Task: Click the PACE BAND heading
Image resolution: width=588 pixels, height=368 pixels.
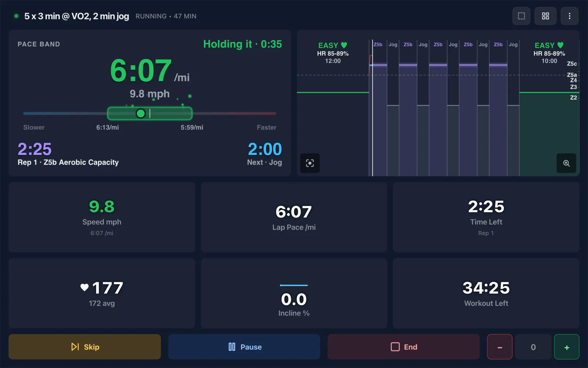Action: point(39,44)
